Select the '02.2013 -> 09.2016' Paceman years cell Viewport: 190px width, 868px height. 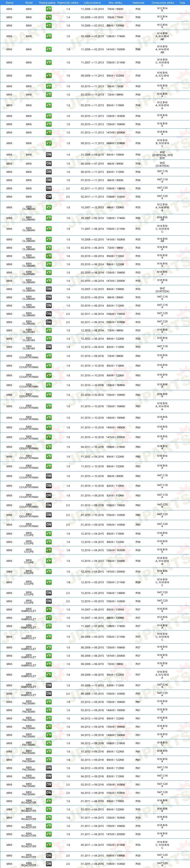pyautogui.click(x=92, y=760)
